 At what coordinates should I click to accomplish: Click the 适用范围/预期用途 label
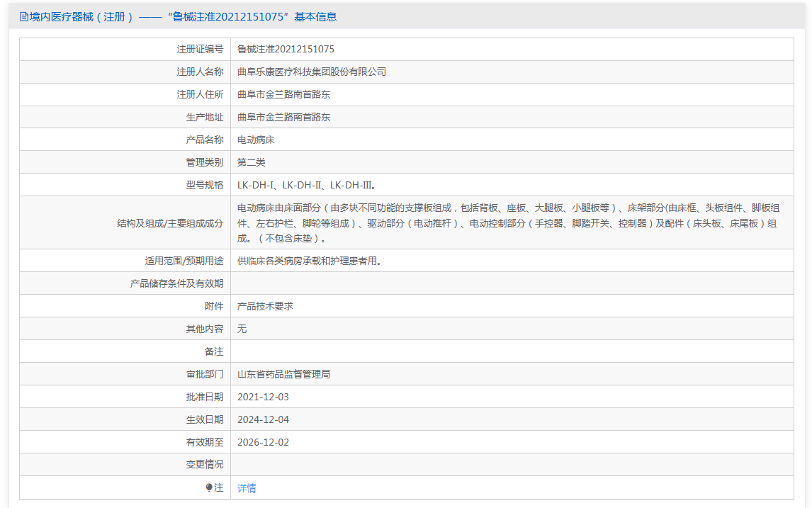(x=184, y=261)
